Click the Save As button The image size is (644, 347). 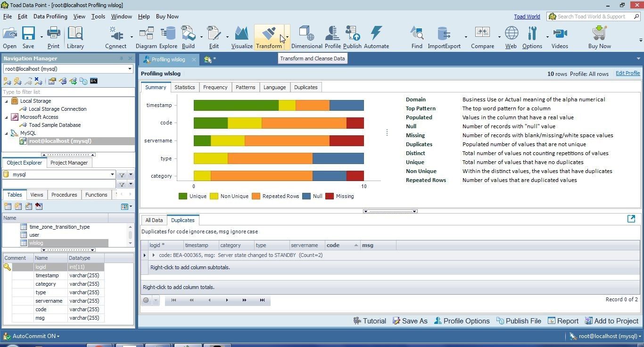click(x=410, y=321)
